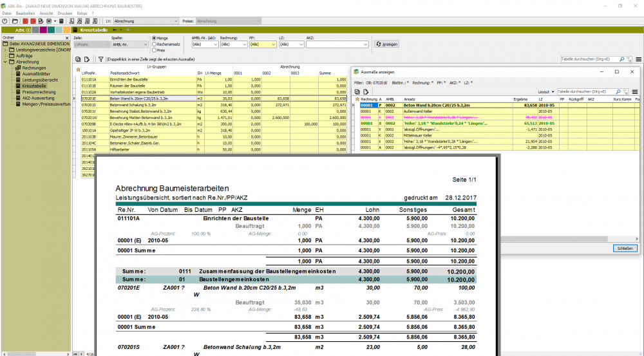The width and height of the screenshot is (644, 356).
Task: Click the third person-sheet toolbar icon
Action: (x=87, y=21)
